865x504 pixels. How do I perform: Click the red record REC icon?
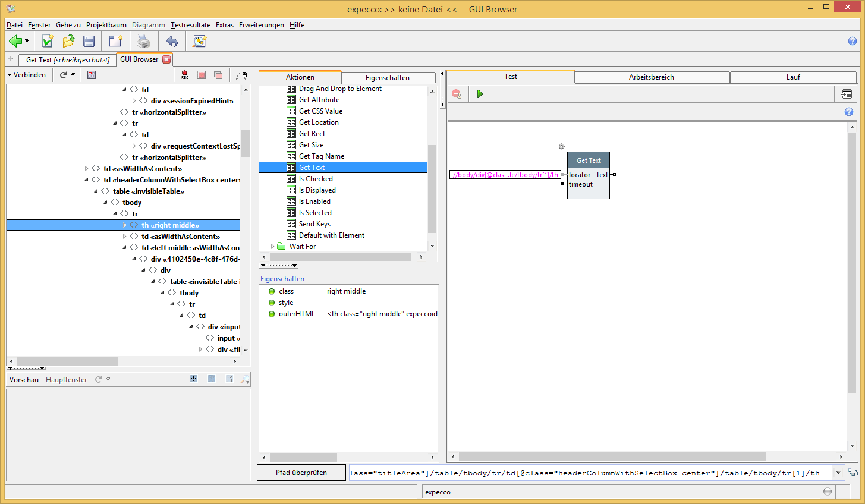[x=185, y=75]
